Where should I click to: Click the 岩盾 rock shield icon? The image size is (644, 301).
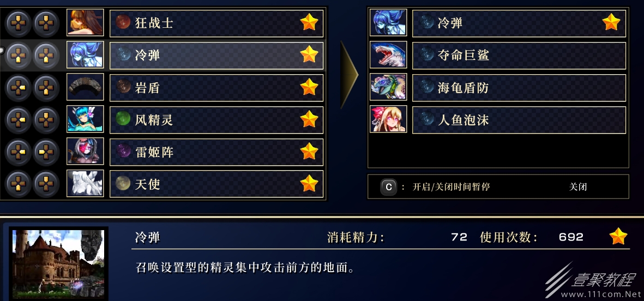(85, 87)
